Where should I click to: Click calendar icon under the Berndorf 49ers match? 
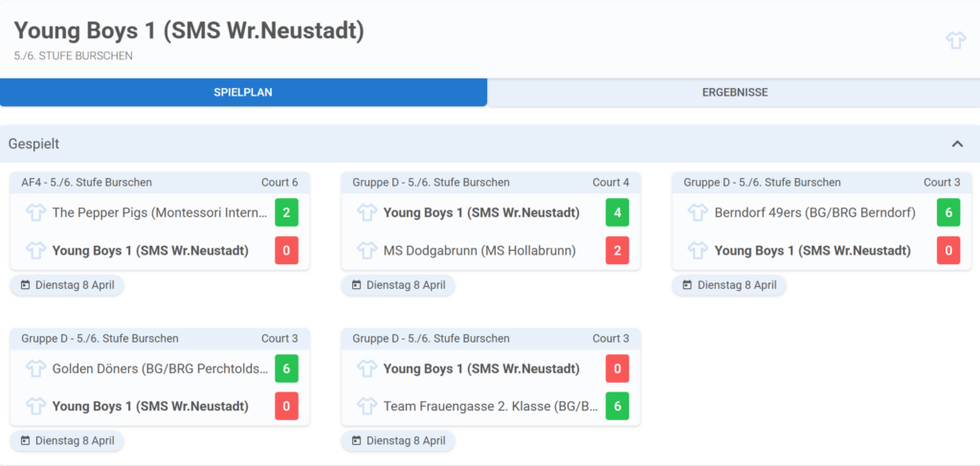pos(687,285)
